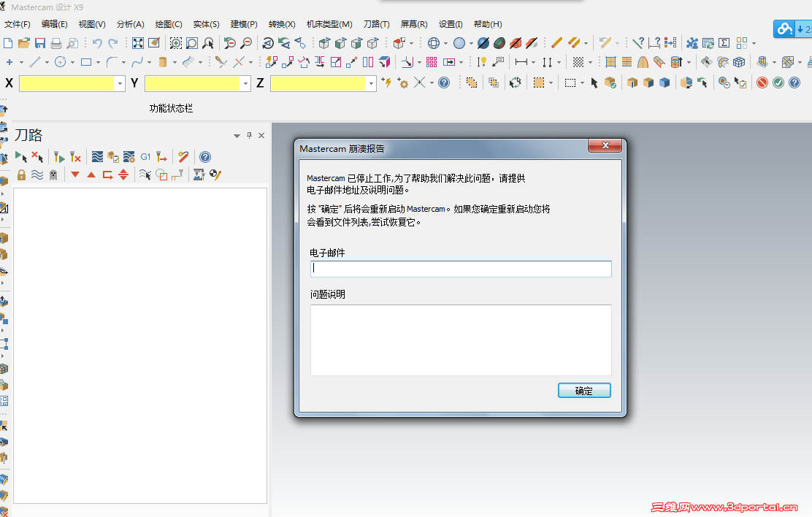Viewport: 812px width, 517px height.
Task: Open the X coordinate dropdown arrow
Action: coord(120,83)
